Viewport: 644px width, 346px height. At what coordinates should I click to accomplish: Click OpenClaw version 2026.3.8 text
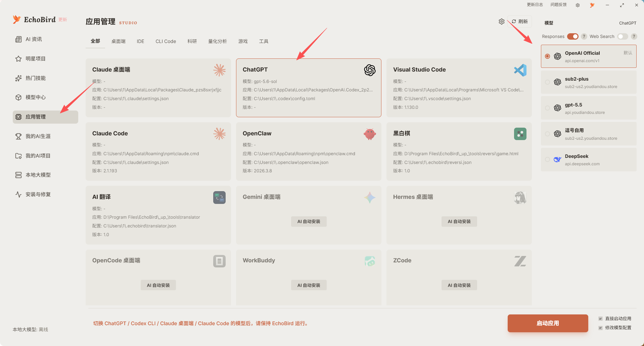[263, 171]
